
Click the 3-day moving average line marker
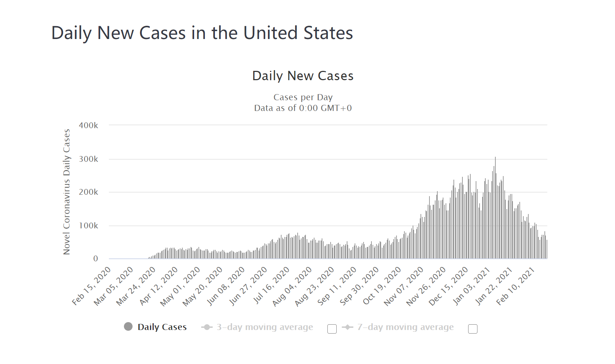207,327
